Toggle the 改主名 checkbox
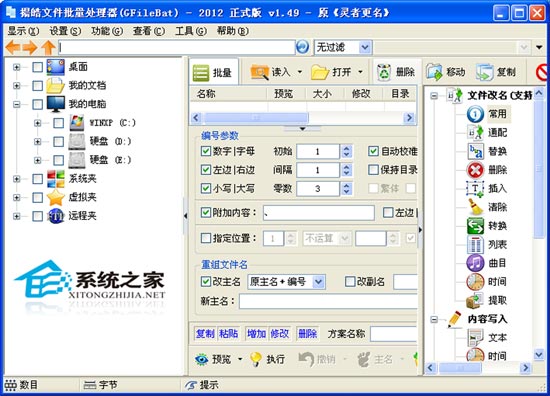The image size is (550, 396). pos(206,281)
